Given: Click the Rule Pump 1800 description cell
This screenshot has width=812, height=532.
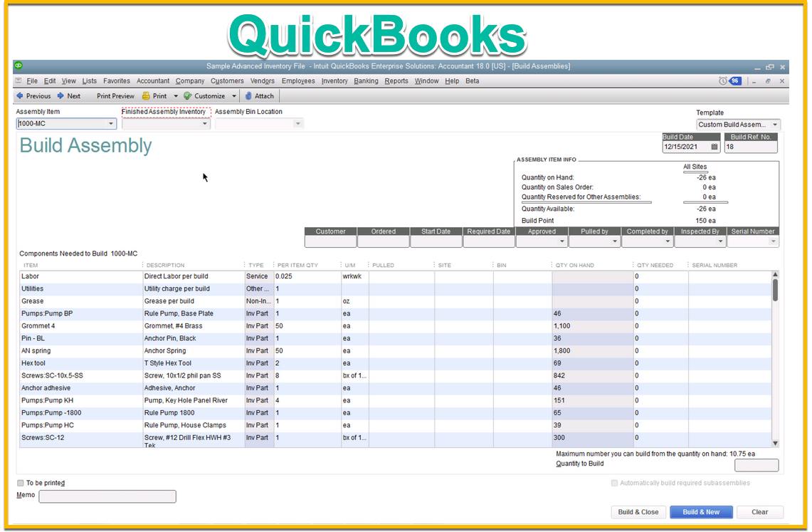Looking at the screenshot, I should point(193,413).
